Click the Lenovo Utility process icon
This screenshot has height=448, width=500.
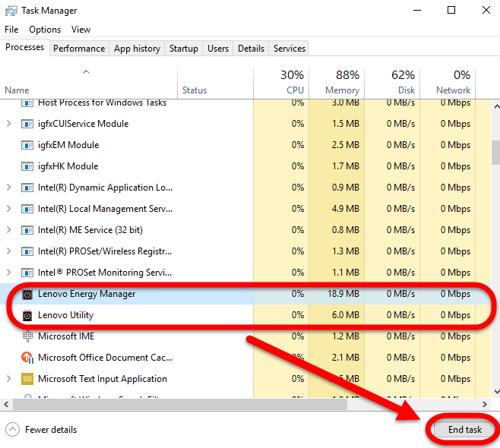tap(27, 315)
